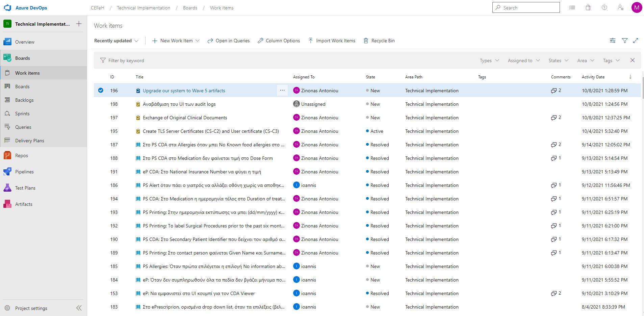
Task: Uncheck the selected work item 196
Action: click(x=101, y=90)
